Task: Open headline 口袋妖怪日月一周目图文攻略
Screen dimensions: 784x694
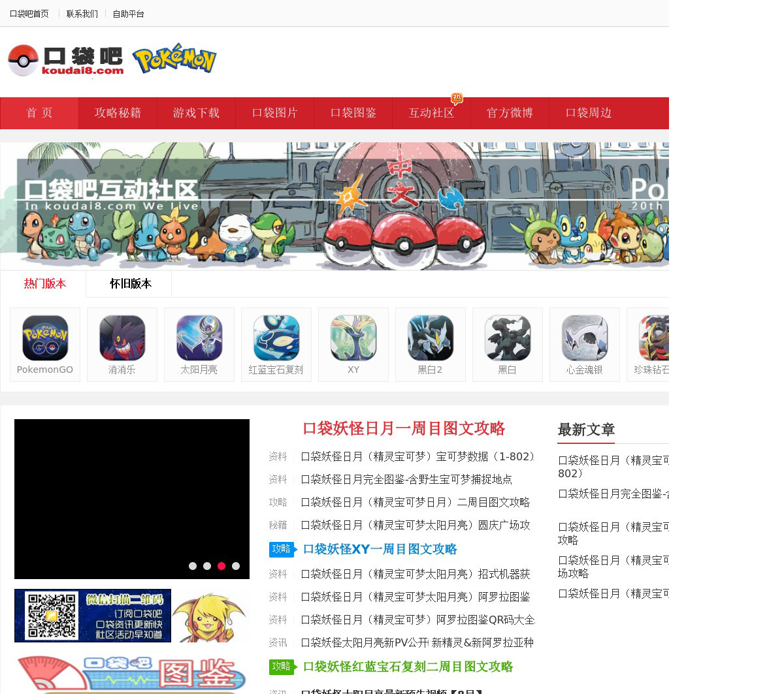Action: coord(404,428)
